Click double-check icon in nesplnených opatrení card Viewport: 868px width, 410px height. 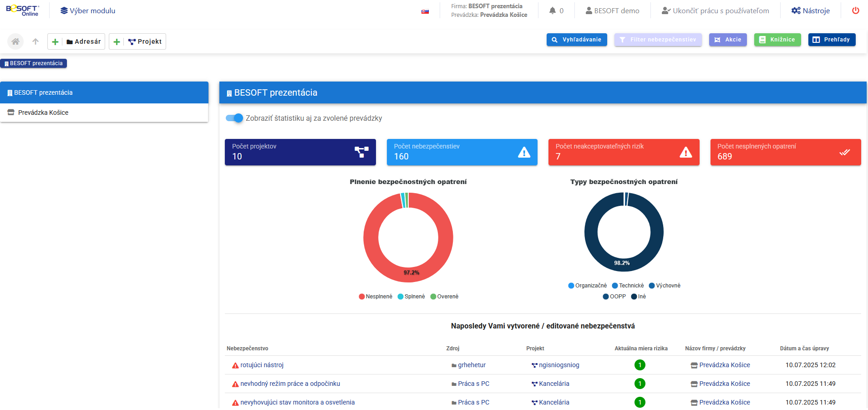coord(845,152)
